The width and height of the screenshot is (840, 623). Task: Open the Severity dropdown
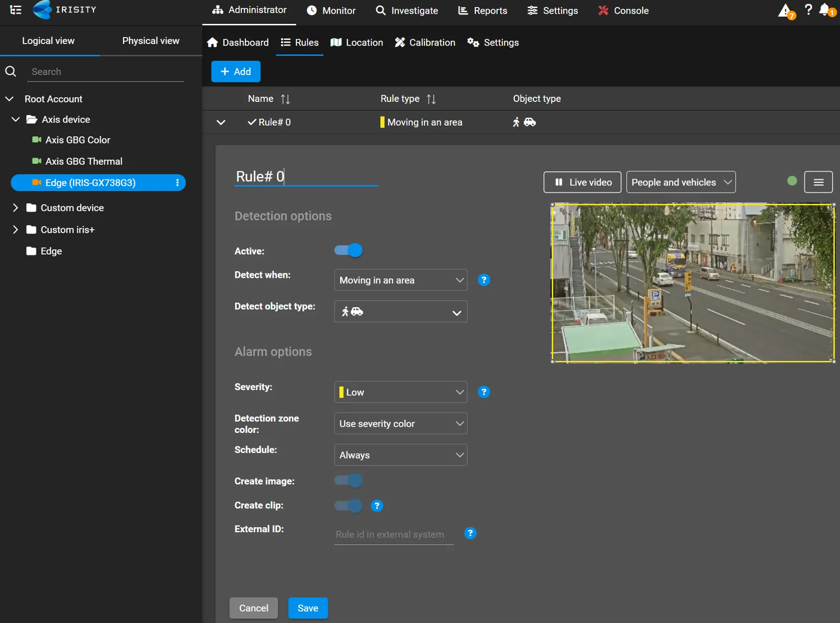click(401, 392)
